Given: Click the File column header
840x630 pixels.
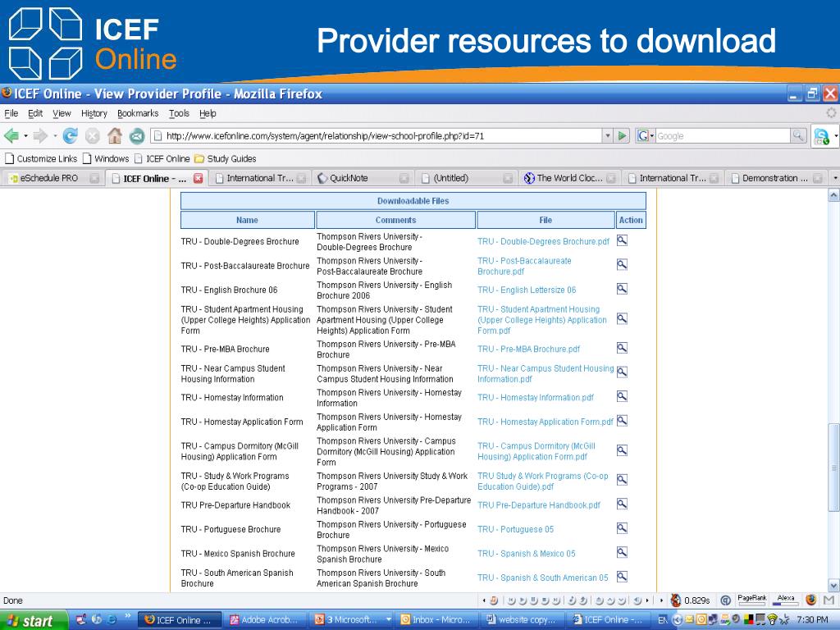Looking at the screenshot, I should tap(546, 220).
